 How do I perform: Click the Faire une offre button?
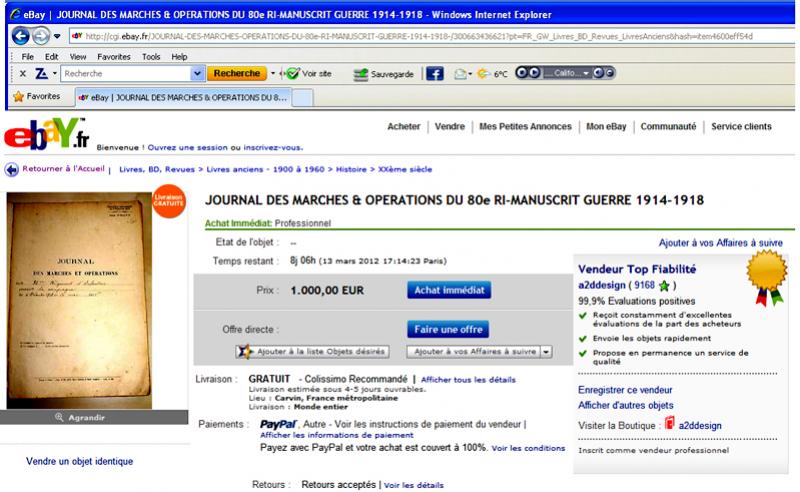448,329
